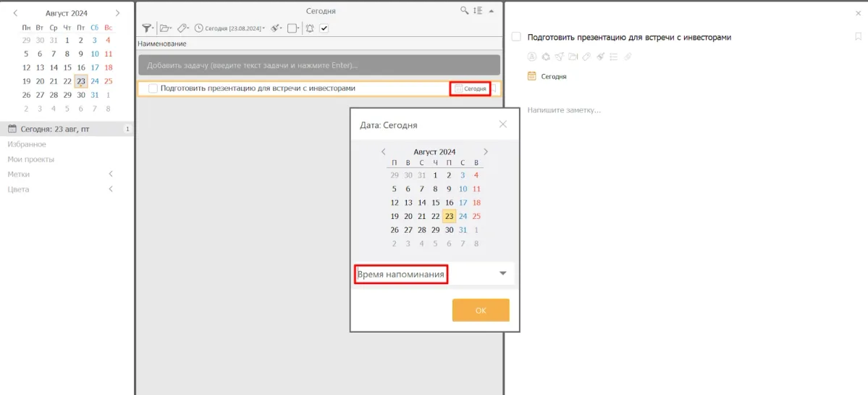Click the 'Добавить задачу' input field
Screen dimensions: 868x395
[x=319, y=65]
